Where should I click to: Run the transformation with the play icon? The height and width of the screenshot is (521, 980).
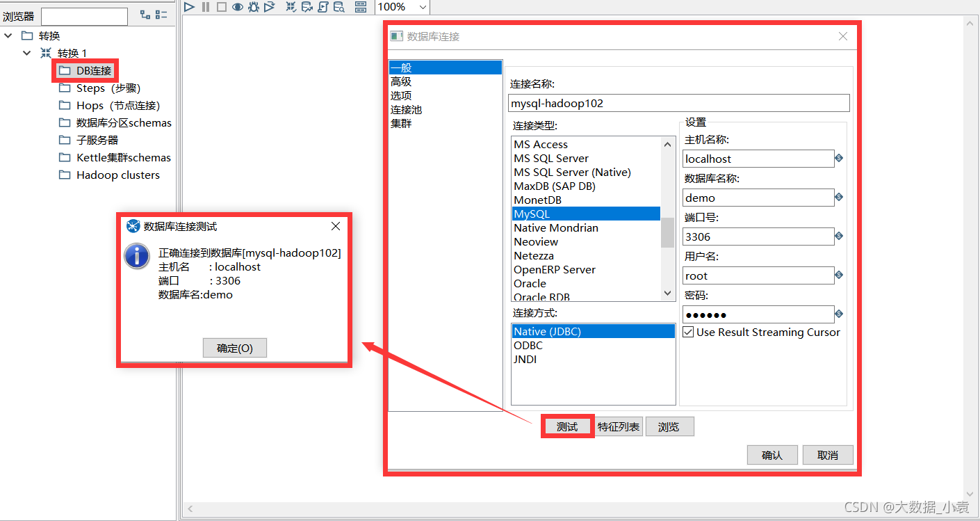click(x=189, y=7)
